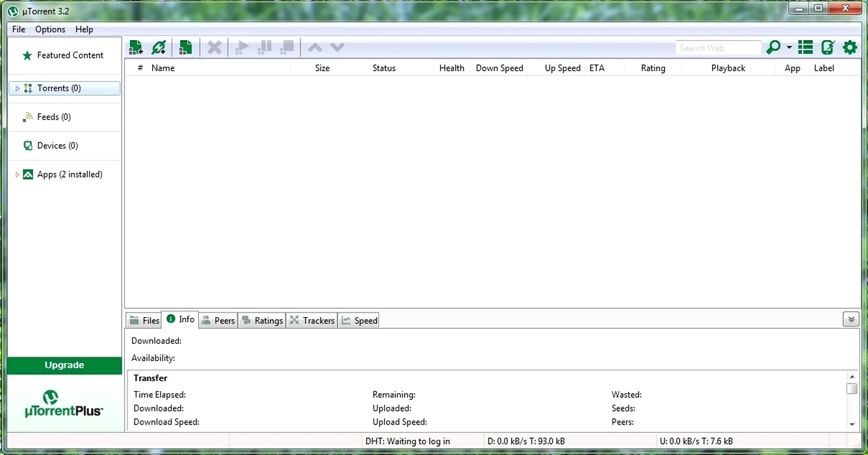
Task: Toggle the category list view icon
Action: click(x=806, y=47)
